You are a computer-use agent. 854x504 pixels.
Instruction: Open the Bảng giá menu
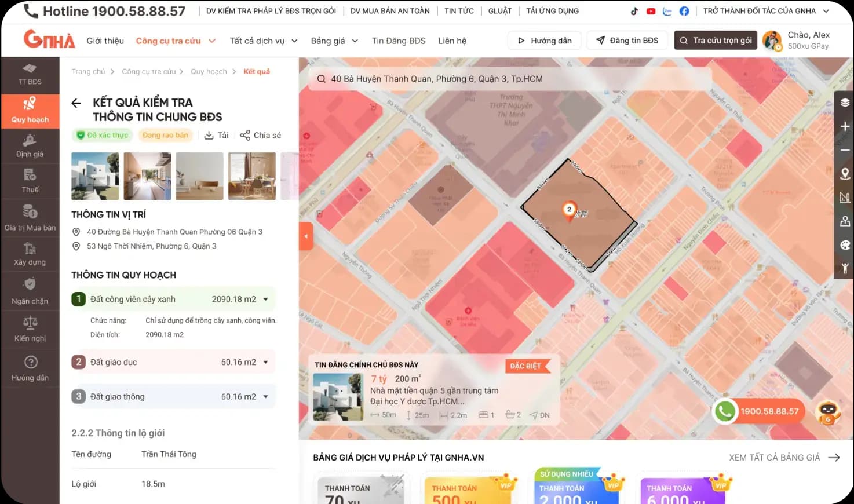pyautogui.click(x=334, y=41)
